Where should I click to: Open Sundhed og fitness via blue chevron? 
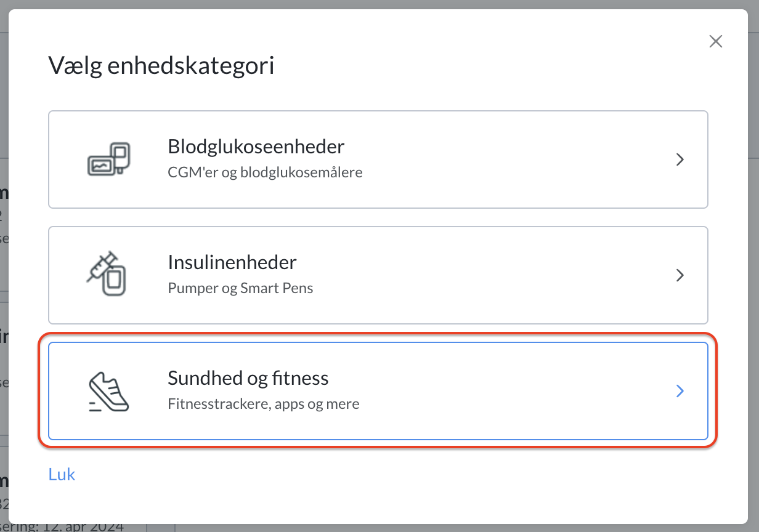click(680, 391)
